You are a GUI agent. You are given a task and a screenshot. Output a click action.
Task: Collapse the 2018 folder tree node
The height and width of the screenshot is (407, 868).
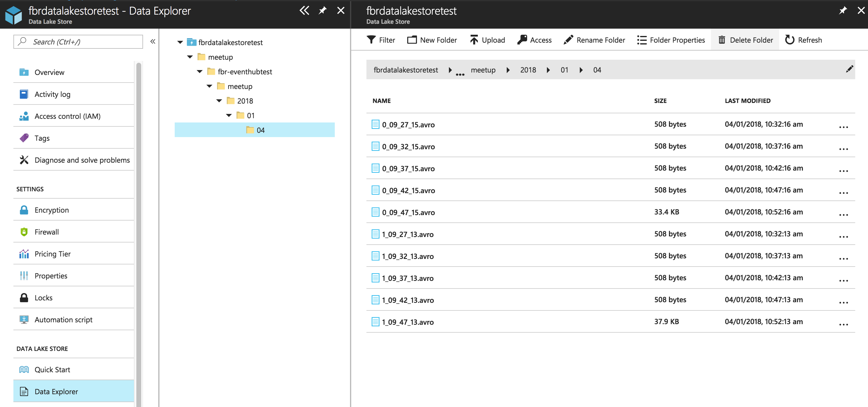(x=219, y=101)
